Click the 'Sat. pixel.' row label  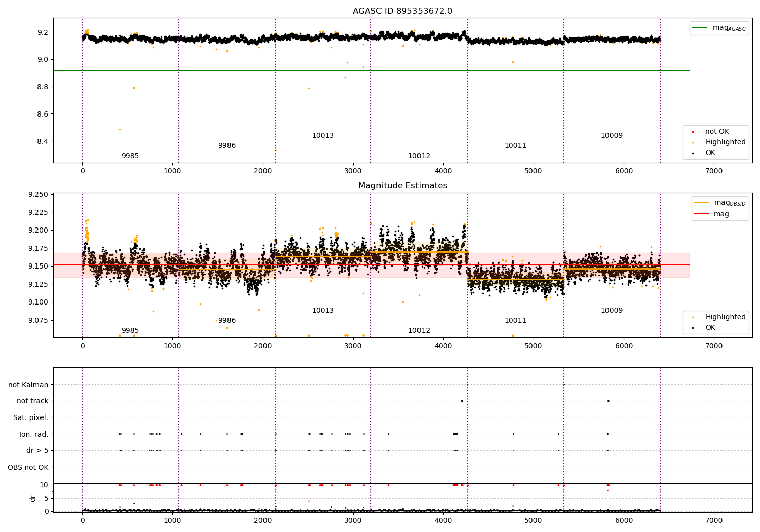(x=31, y=417)
